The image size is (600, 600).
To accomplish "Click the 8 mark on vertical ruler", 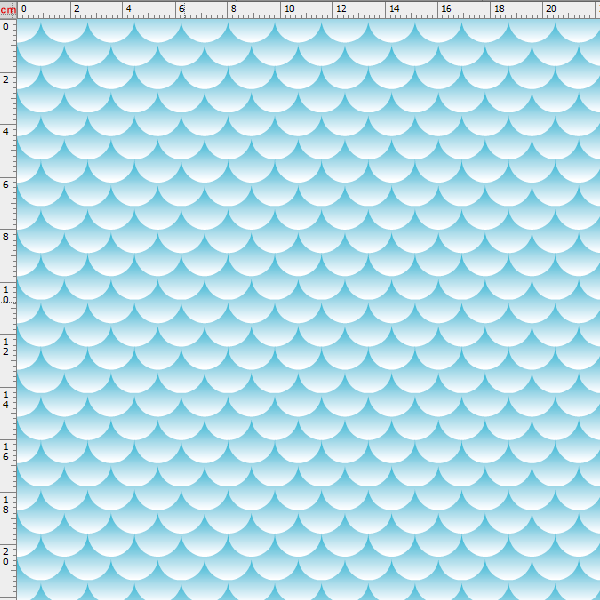I will 6,237.
